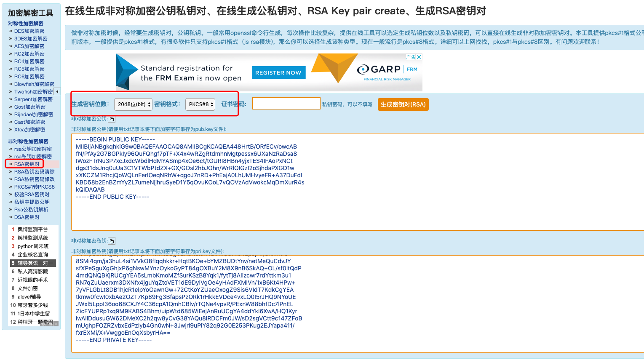Open rsa私钥加密解密 in the sidebar
The height and width of the screenshot is (360, 644).
[x=33, y=157]
